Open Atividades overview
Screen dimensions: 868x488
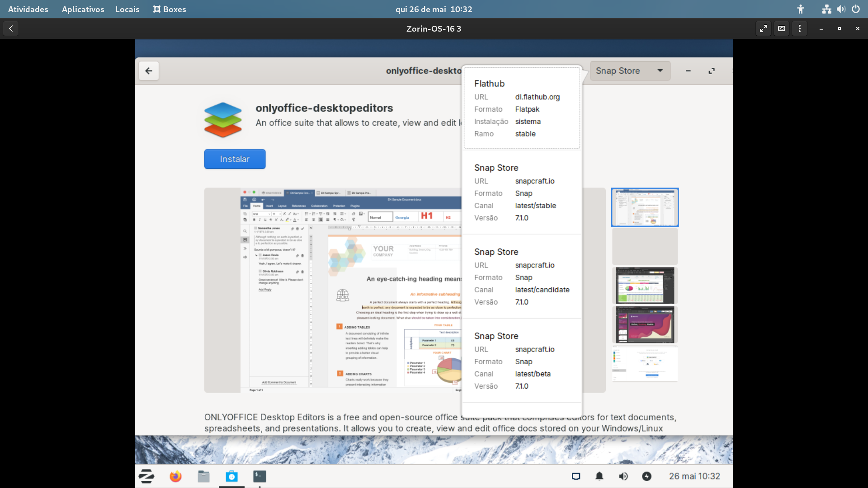pos(28,9)
